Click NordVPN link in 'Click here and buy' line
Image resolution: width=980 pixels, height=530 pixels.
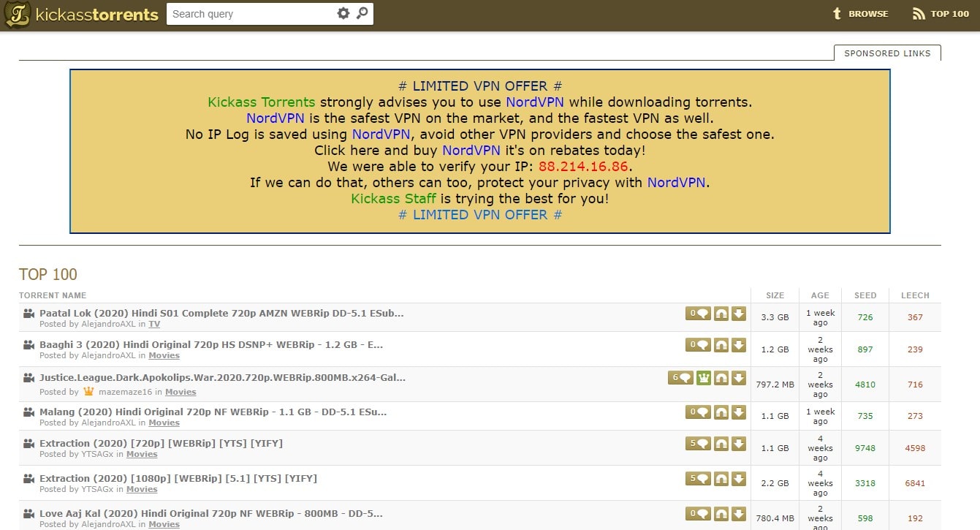pyautogui.click(x=472, y=151)
